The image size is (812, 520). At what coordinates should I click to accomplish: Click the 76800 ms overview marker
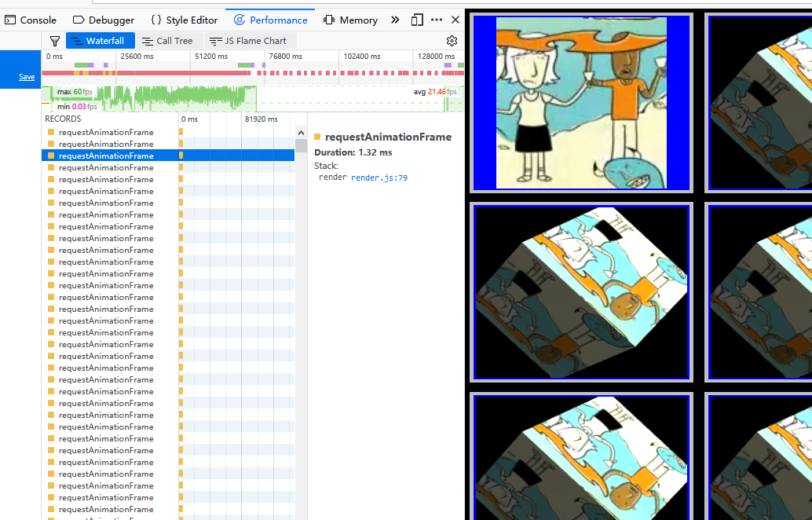coord(285,56)
